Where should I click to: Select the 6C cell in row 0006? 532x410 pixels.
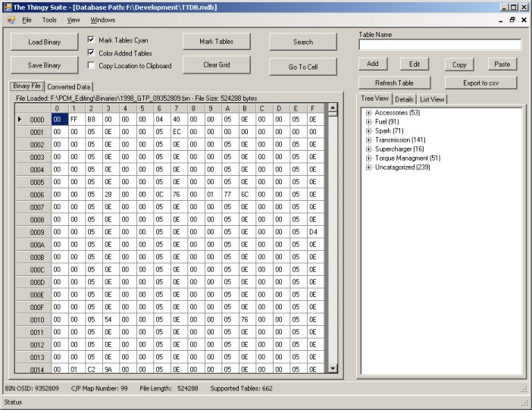[x=247, y=195]
